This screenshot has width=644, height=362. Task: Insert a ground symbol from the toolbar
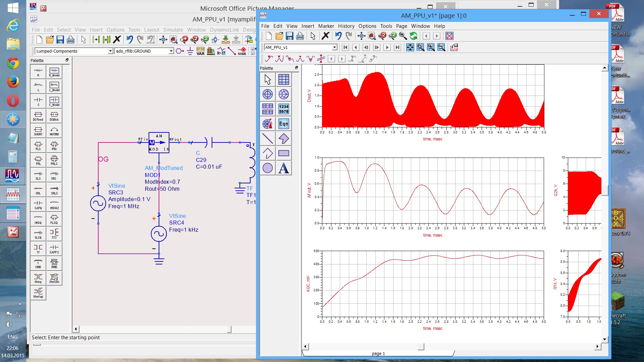coord(190,51)
